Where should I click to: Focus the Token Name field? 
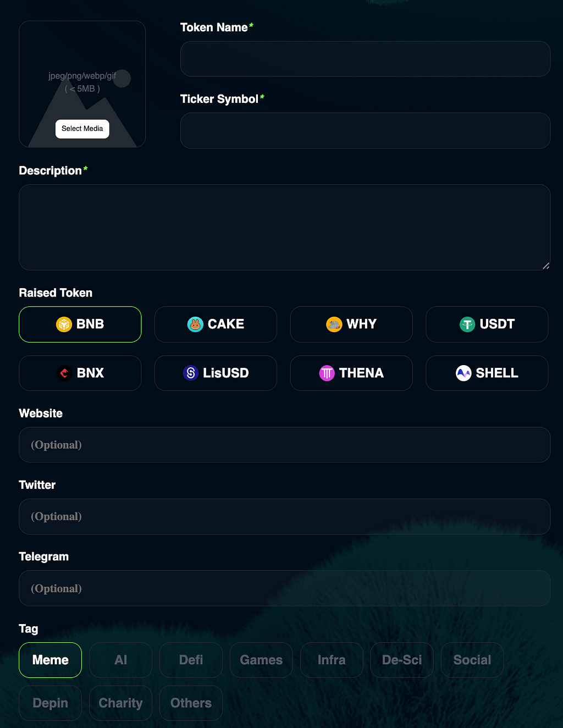[x=365, y=59]
